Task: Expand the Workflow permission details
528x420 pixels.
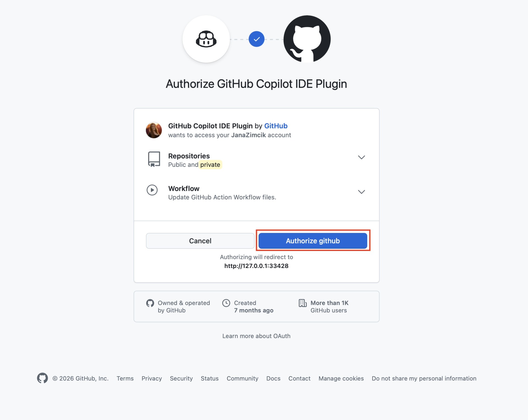Action: pos(361,192)
